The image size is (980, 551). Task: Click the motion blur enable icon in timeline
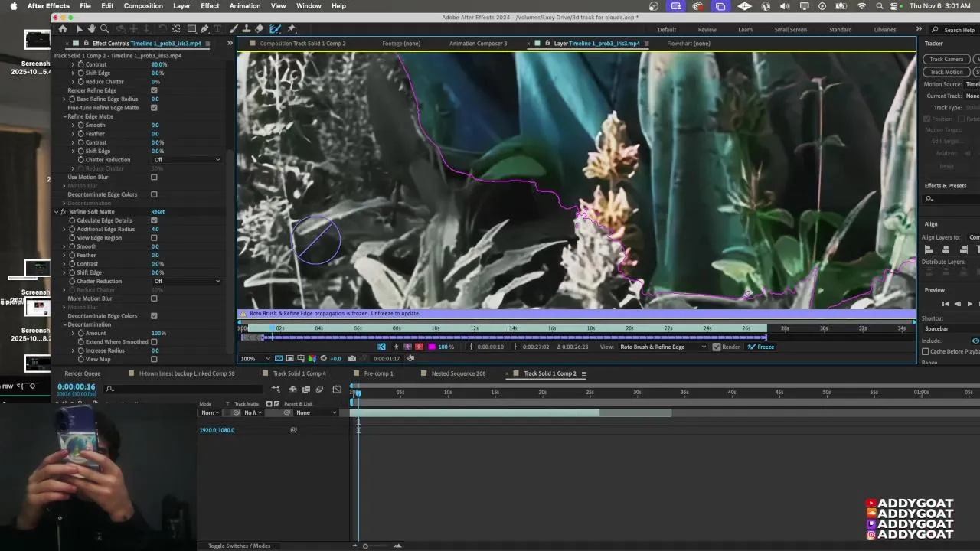[x=319, y=389]
